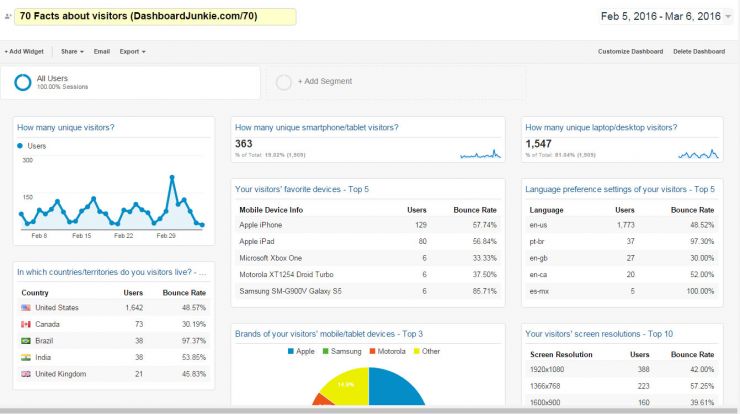Viewport: 740px width, 414px height.
Task: Click the '363' smartphone/tablet visitors value
Action: (244, 144)
